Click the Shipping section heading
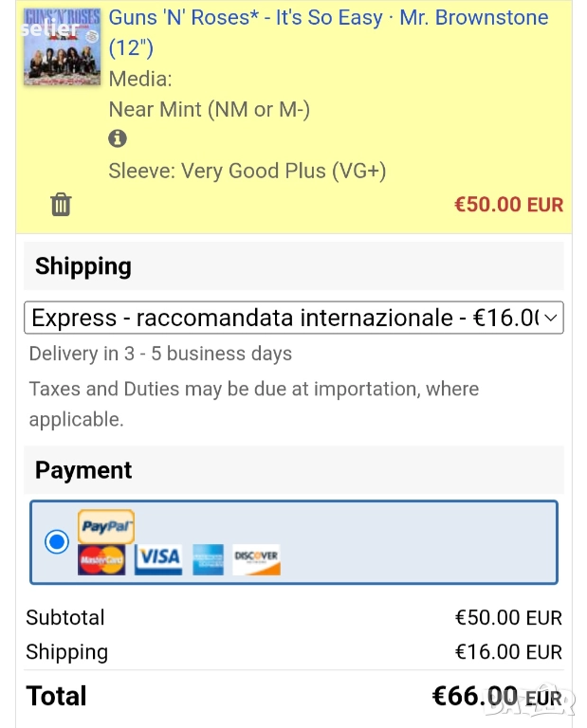Image resolution: width=587 pixels, height=728 pixels. point(83,266)
